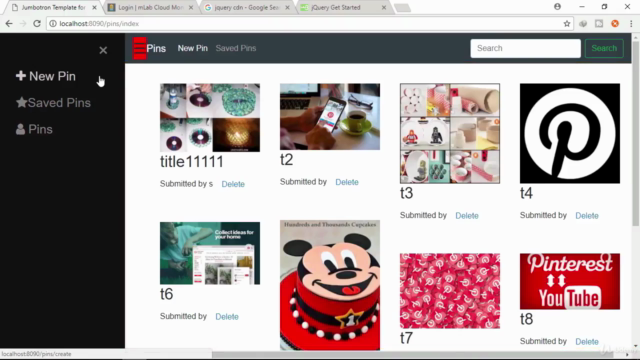Reload the current page
Image resolution: width=640 pixels, height=360 pixels.
click(x=37, y=24)
